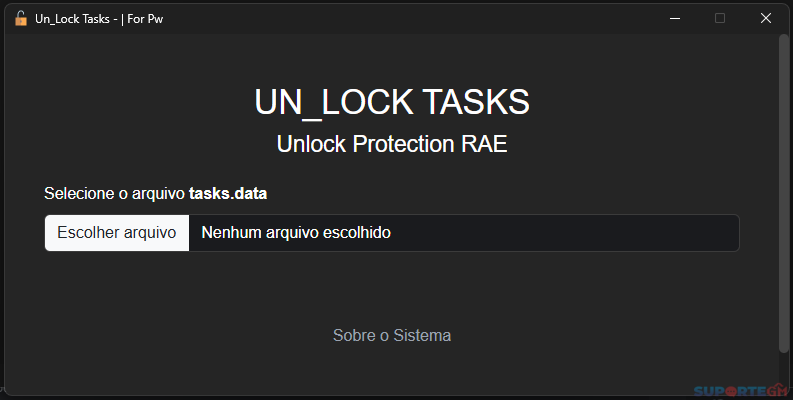
Task: Open the Escolher arquivo file picker
Action: tap(117, 233)
